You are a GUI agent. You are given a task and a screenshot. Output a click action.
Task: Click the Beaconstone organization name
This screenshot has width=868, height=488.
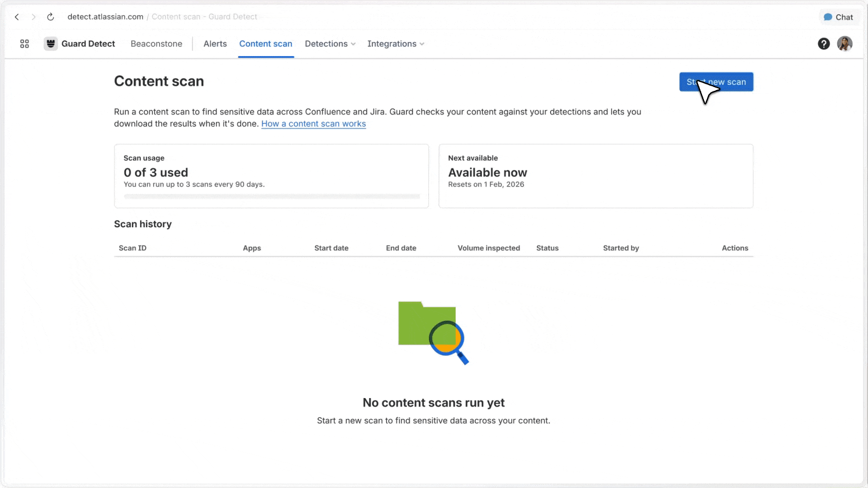(156, 44)
